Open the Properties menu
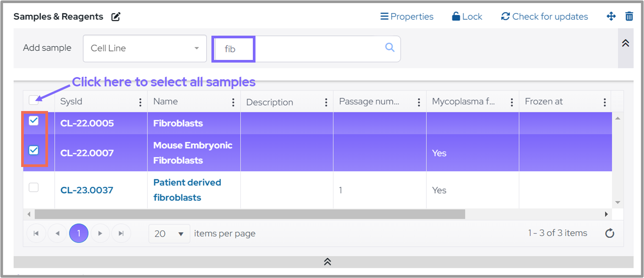 [x=407, y=17]
